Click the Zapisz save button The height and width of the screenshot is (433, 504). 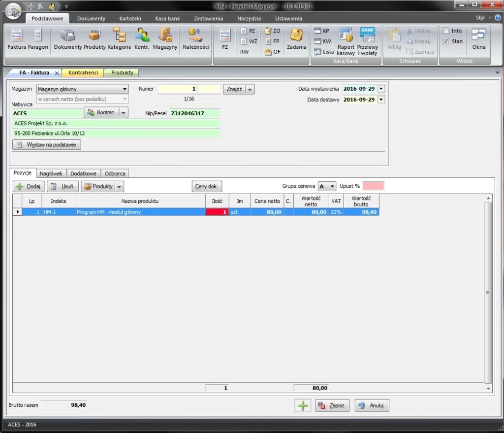click(x=332, y=406)
